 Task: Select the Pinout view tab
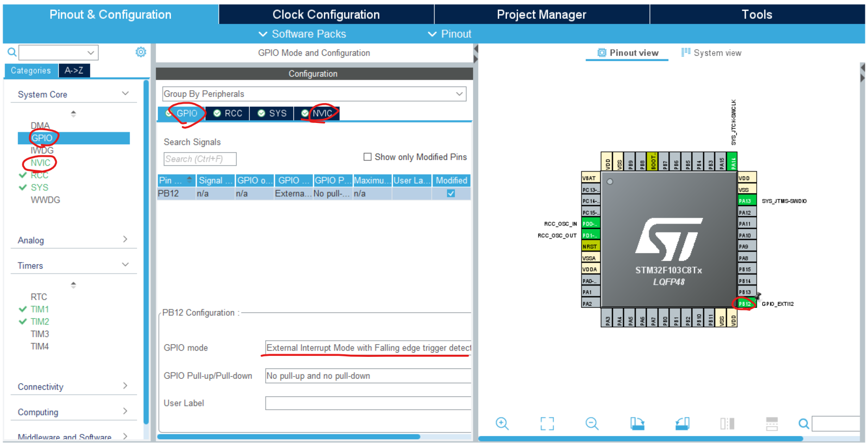point(627,53)
